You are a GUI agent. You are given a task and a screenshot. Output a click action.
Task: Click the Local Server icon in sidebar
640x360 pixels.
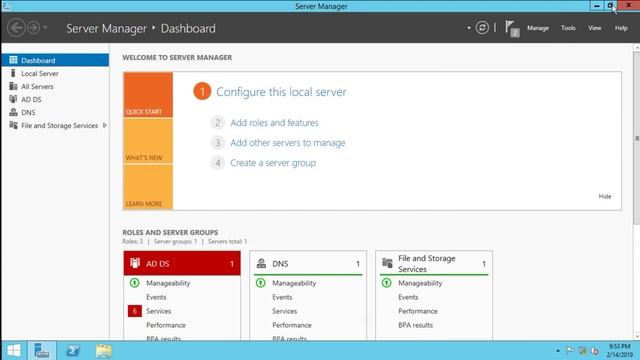(13, 73)
